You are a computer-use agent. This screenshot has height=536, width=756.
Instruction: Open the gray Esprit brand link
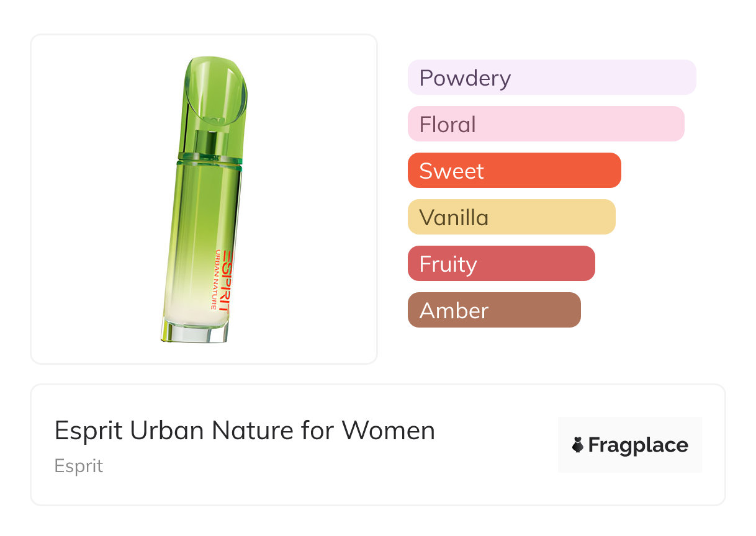(79, 466)
